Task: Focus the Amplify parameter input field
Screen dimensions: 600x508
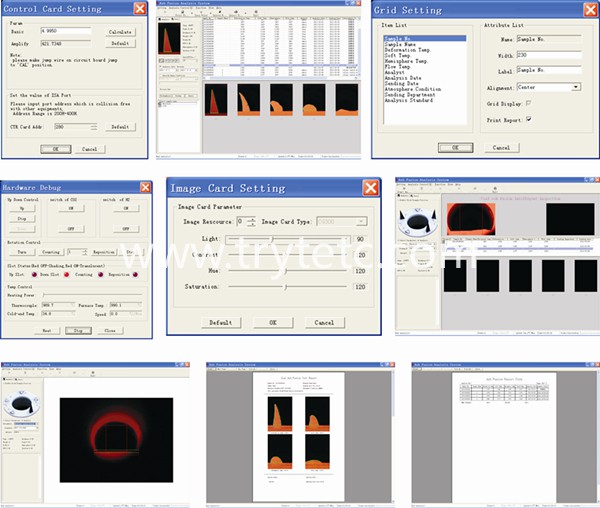Action: tap(66, 44)
